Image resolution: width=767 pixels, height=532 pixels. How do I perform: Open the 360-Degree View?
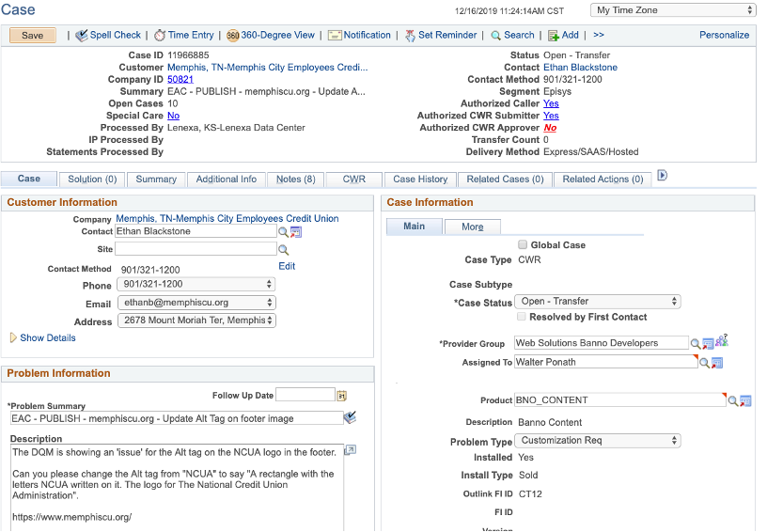pyautogui.click(x=233, y=36)
